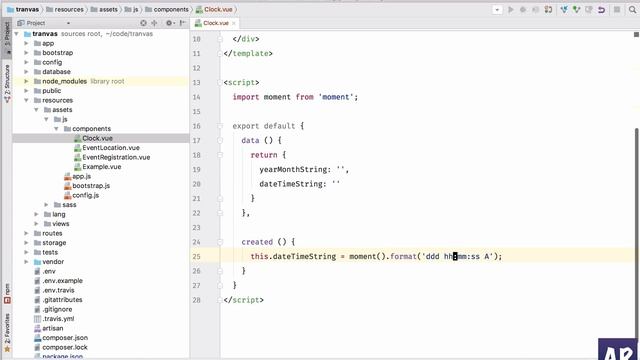This screenshot has height=360, width=640.
Task: Select bootstrap.js file in tree
Action: coord(87,186)
